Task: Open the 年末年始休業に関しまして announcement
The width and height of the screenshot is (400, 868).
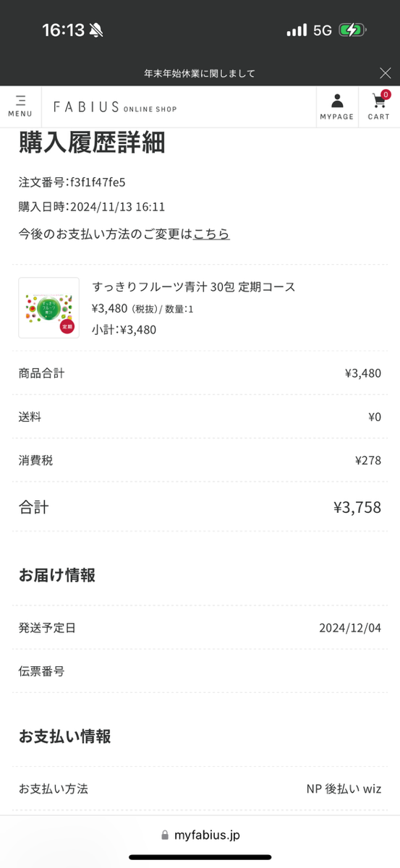Action: 200,73
